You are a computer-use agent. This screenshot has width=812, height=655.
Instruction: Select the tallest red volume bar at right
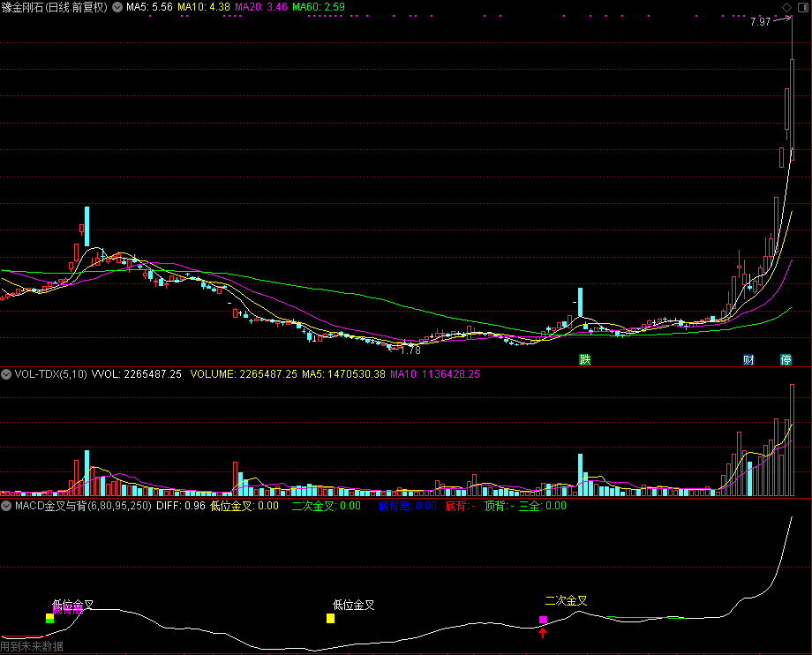[x=793, y=440]
